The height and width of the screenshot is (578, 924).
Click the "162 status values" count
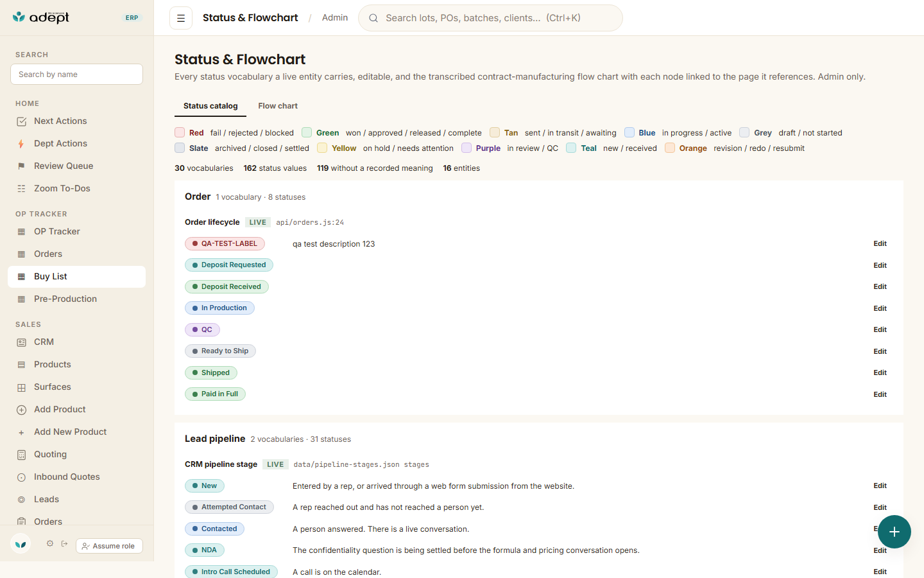(x=275, y=168)
